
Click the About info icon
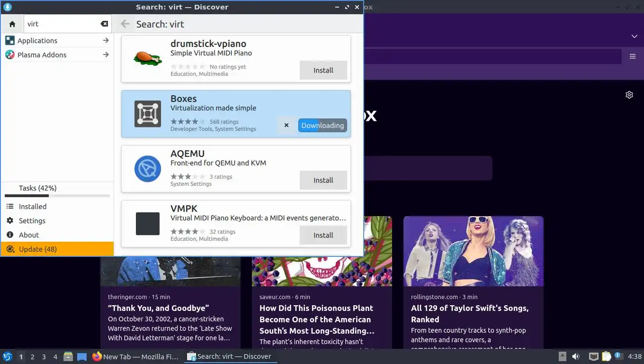coord(10,235)
